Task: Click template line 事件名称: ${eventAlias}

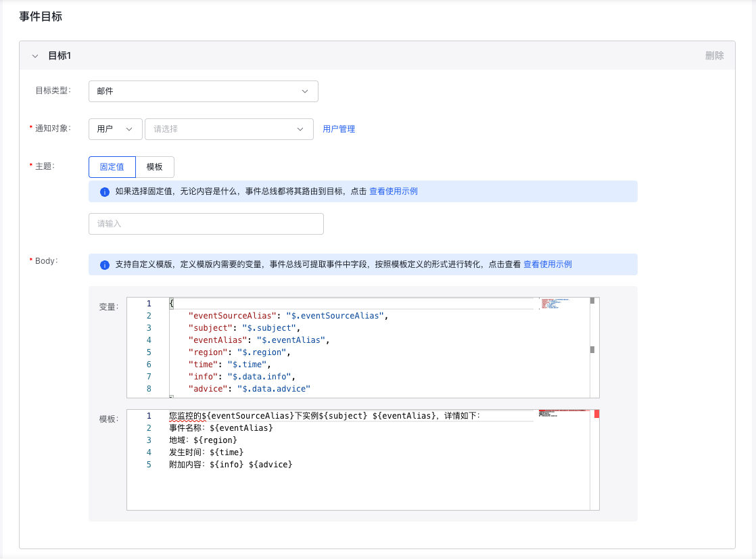Action: point(221,428)
